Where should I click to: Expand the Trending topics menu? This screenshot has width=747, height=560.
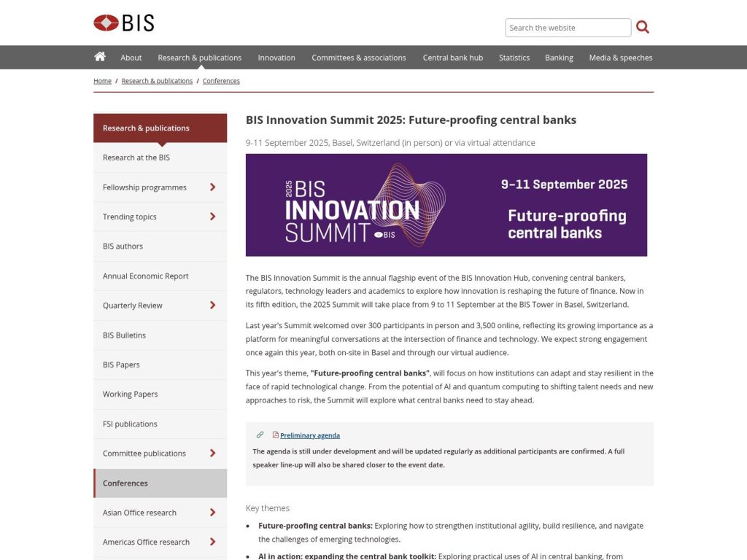(212, 217)
